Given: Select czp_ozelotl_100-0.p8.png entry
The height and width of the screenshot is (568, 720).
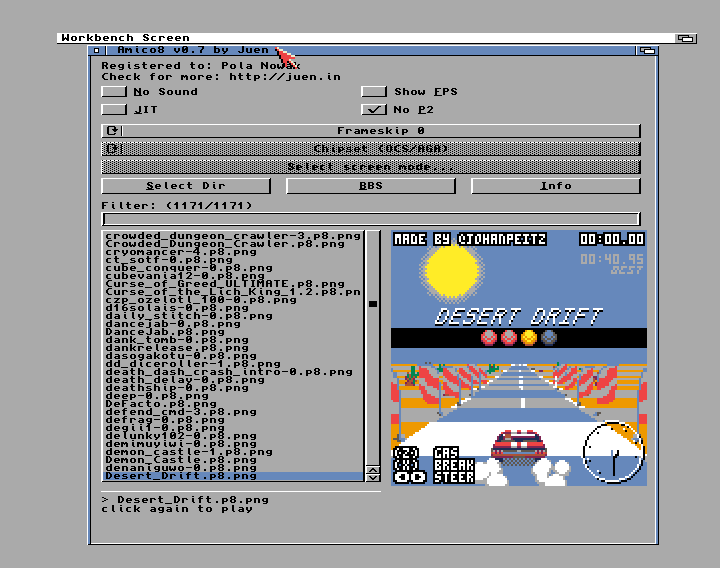Looking at the screenshot, I should coord(233,300).
